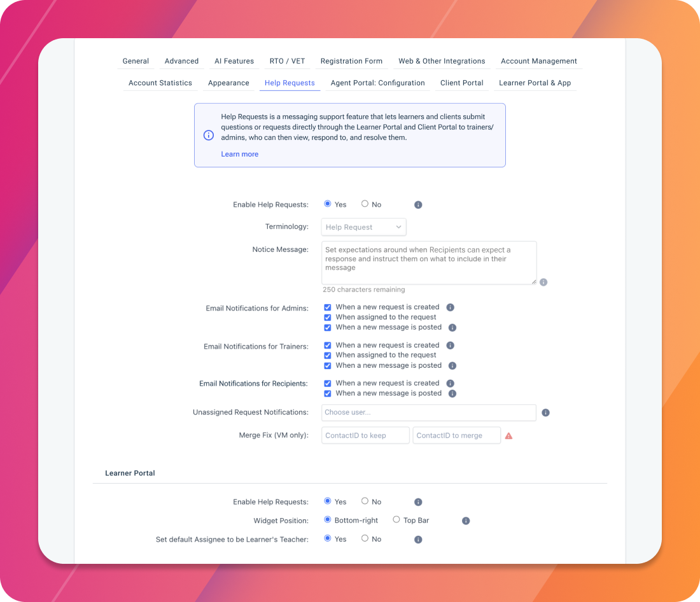Go to the Client Portal tab
The width and height of the screenshot is (700, 602).
tap(461, 83)
